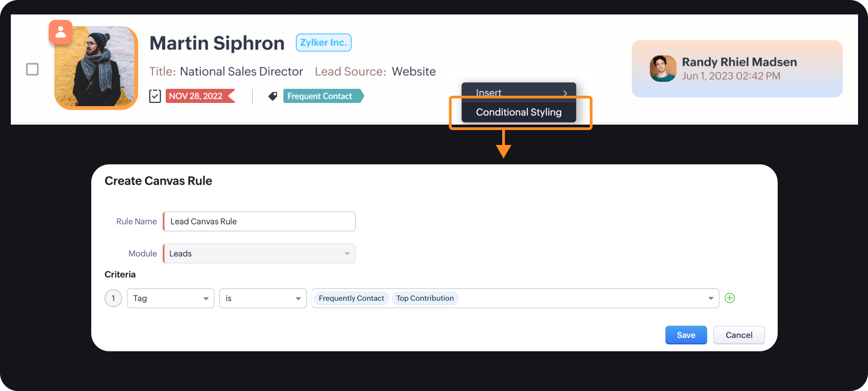The image size is (868, 391).
Task: Click Martin Siphron's profile photo
Action: coord(96,68)
